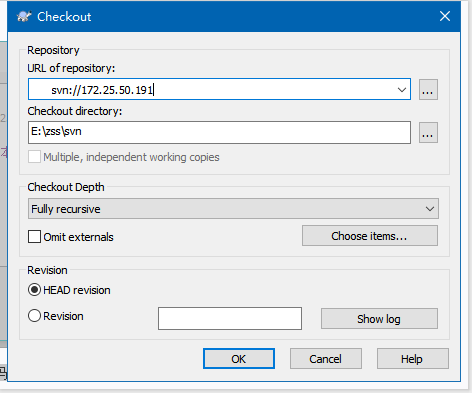The height and width of the screenshot is (393, 472).
Task: Click the Choose items... button
Action: tap(370, 236)
